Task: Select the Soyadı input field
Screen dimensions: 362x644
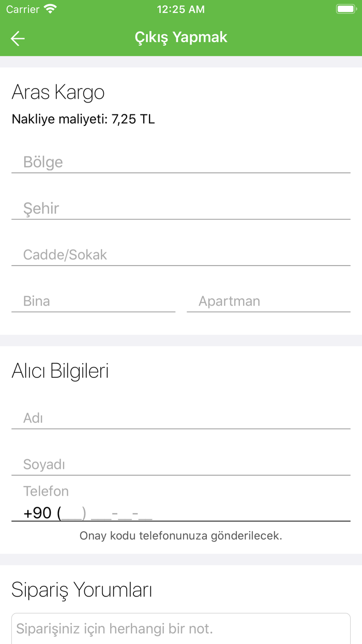Action: point(180,464)
